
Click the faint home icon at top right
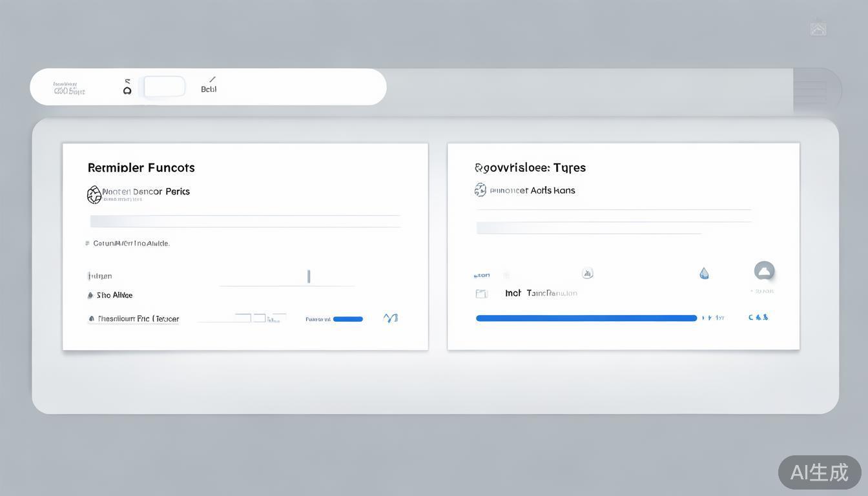coord(818,29)
